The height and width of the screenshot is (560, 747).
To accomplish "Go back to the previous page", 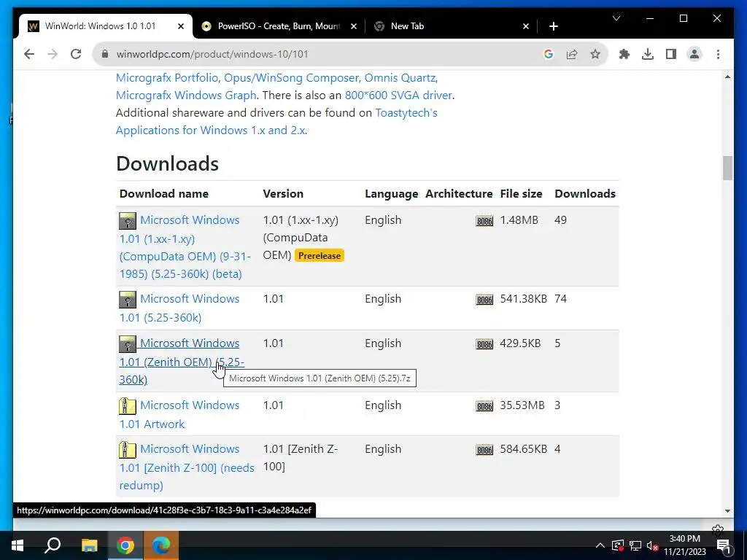I will click(x=29, y=54).
